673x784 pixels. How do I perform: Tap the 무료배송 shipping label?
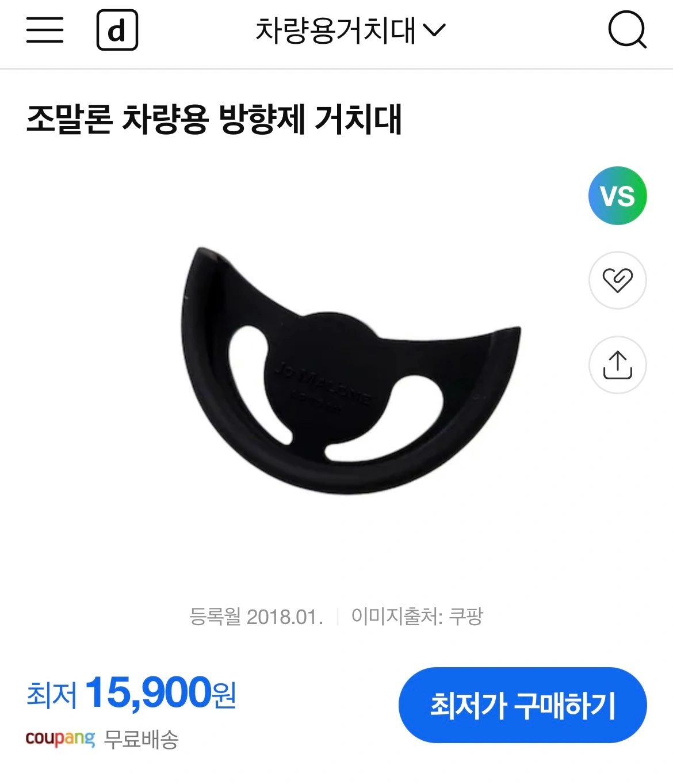pyautogui.click(x=142, y=739)
